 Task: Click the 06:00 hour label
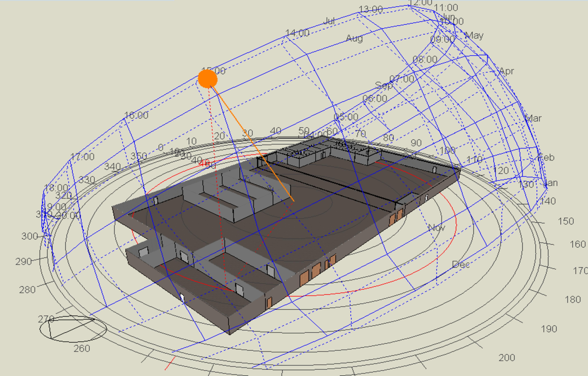375,98
